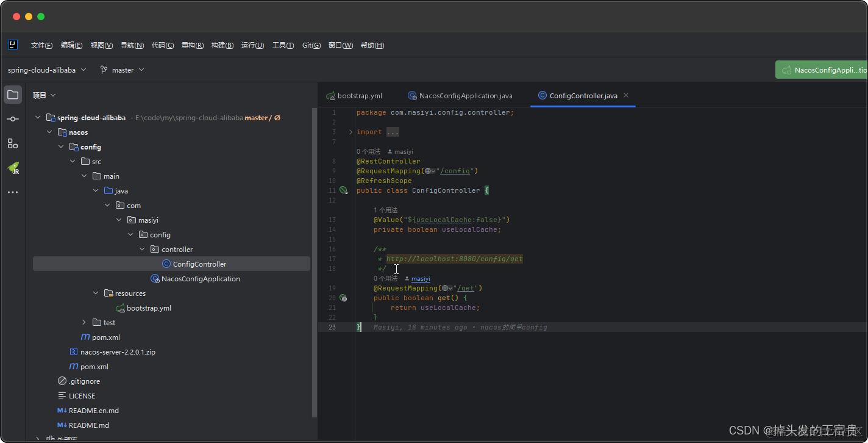Open the Structure tool window icon
The image size is (868, 443).
13,143
